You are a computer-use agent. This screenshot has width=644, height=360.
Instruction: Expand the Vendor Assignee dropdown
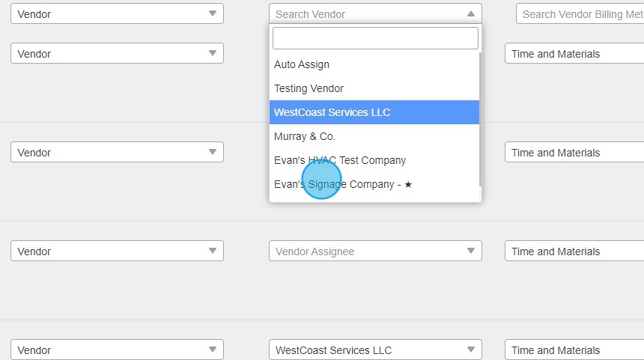375,251
